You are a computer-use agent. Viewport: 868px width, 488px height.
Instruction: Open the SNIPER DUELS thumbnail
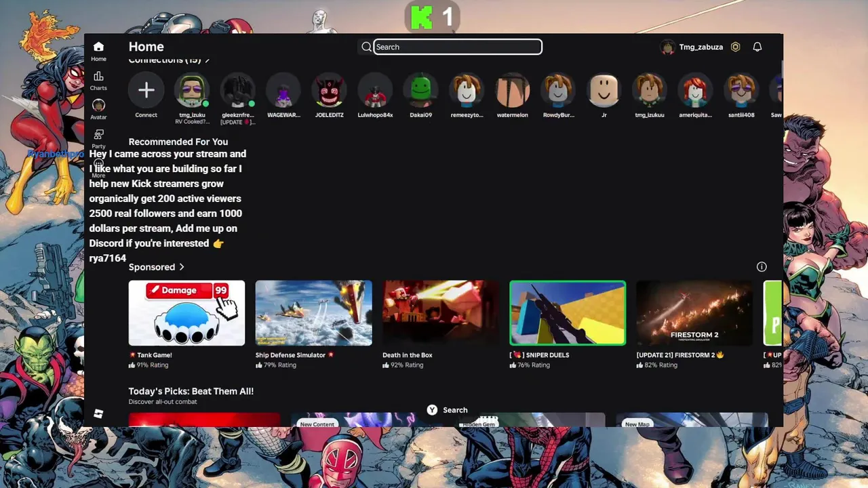click(568, 313)
